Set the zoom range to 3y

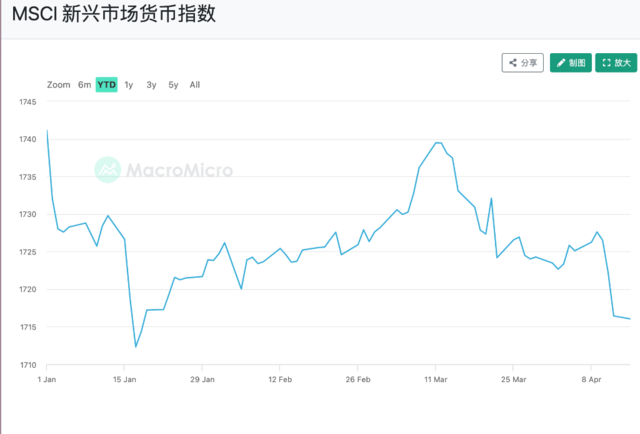pyautogui.click(x=151, y=85)
